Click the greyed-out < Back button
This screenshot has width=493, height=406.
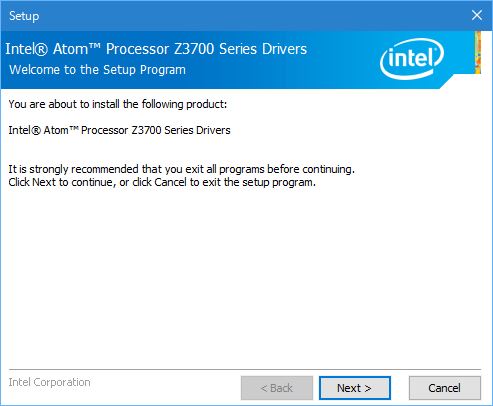[277, 388]
